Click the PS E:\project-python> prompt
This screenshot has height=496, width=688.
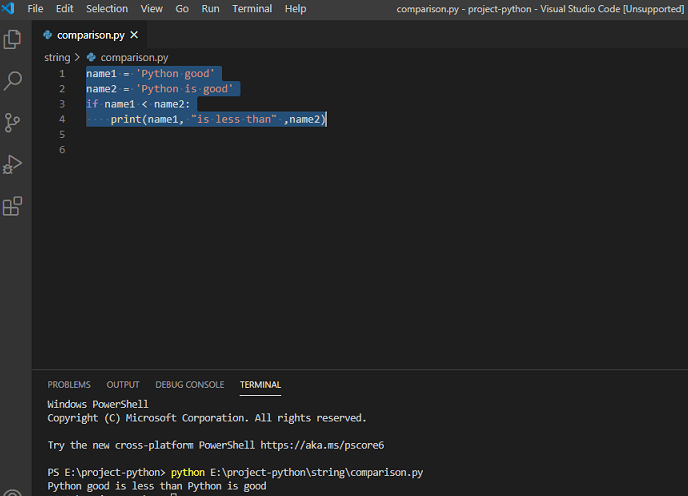106,472
